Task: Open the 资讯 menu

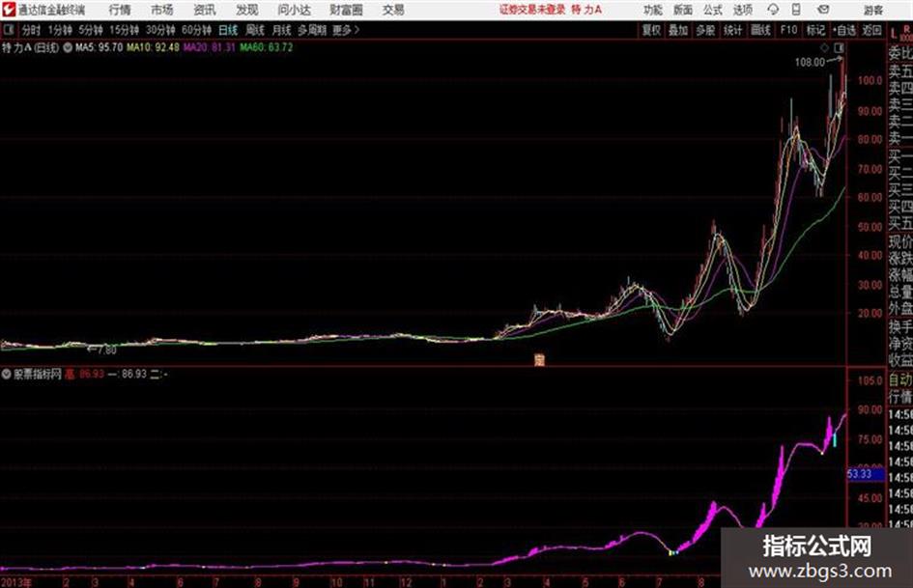Action: pyautogui.click(x=205, y=10)
